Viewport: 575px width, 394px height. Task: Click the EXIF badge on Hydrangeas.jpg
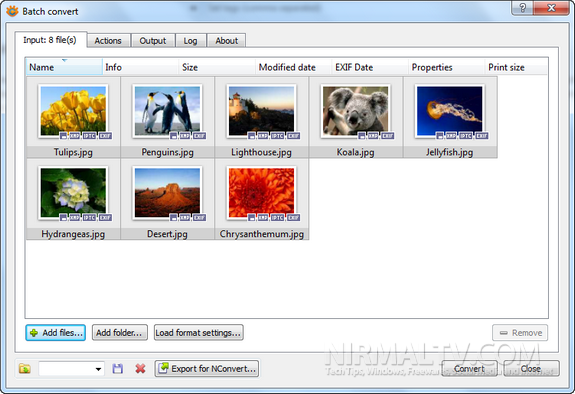105,218
